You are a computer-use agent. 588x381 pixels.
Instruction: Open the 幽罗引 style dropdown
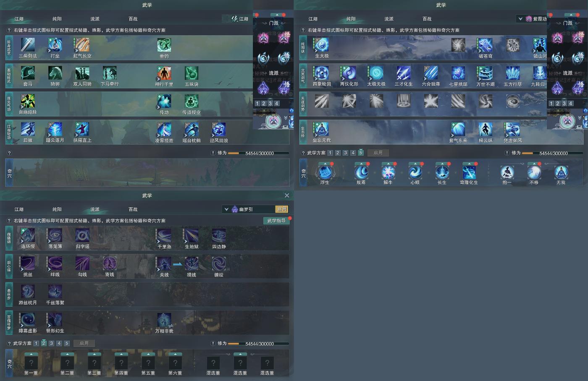(226, 209)
